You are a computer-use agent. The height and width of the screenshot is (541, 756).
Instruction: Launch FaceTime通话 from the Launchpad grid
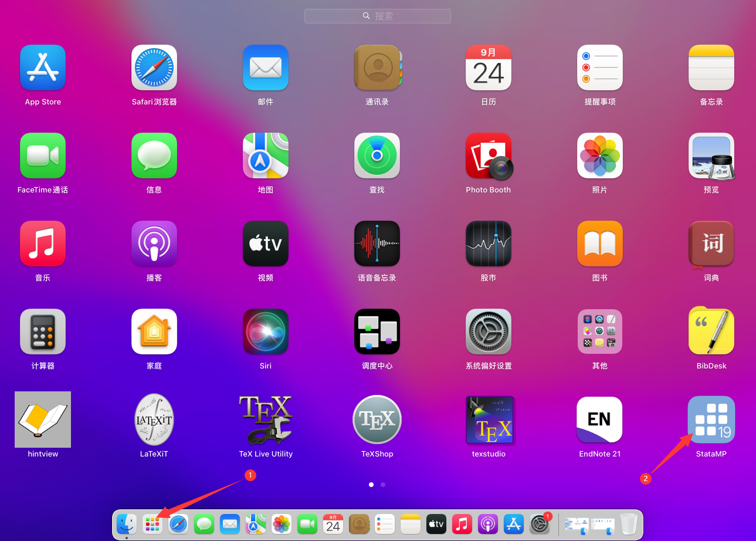click(43, 155)
